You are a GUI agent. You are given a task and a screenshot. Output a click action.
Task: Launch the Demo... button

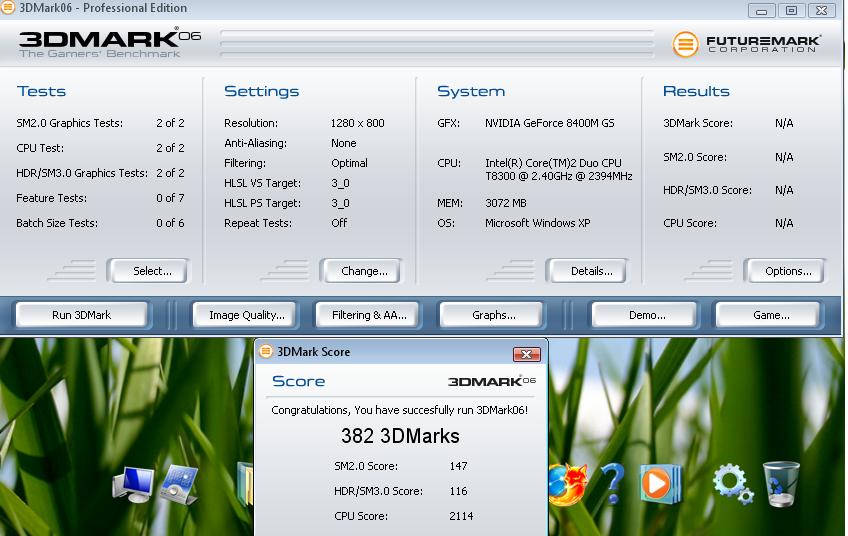tap(645, 315)
